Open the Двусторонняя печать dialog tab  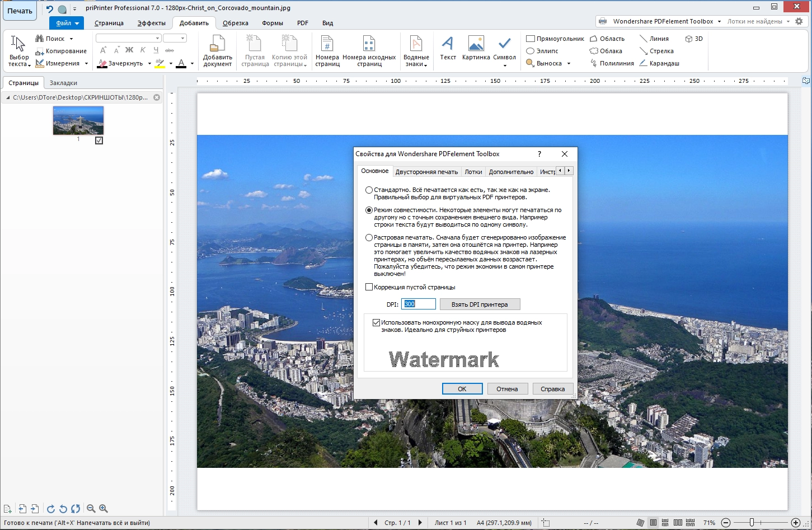pyautogui.click(x=426, y=172)
